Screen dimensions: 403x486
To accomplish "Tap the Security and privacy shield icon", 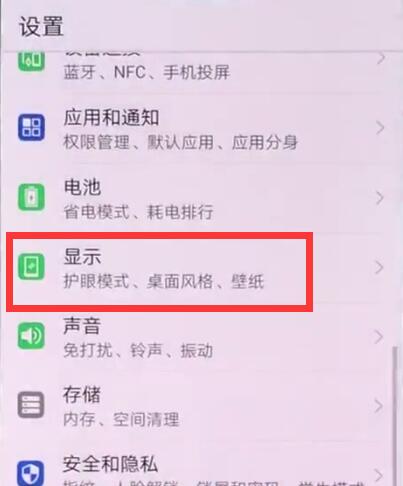I will (x=31, y=473).
